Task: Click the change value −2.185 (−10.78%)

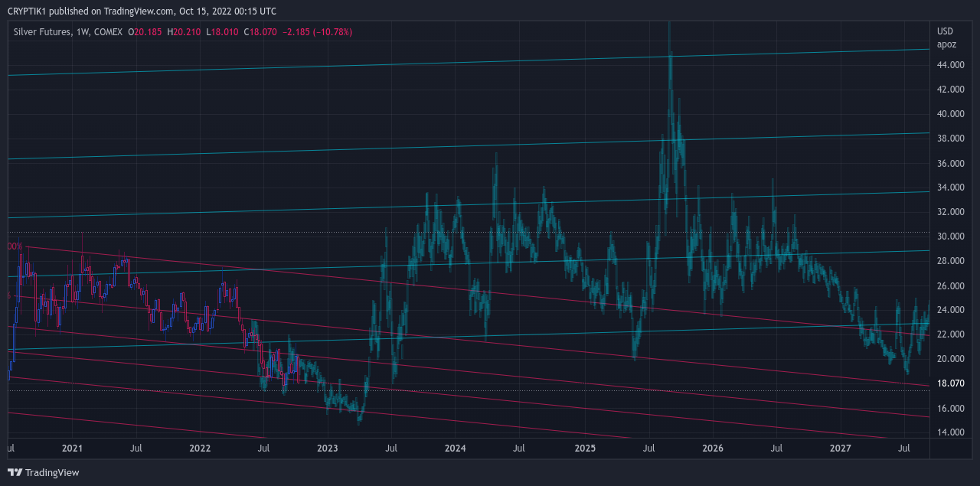Action: pos(318,31)
